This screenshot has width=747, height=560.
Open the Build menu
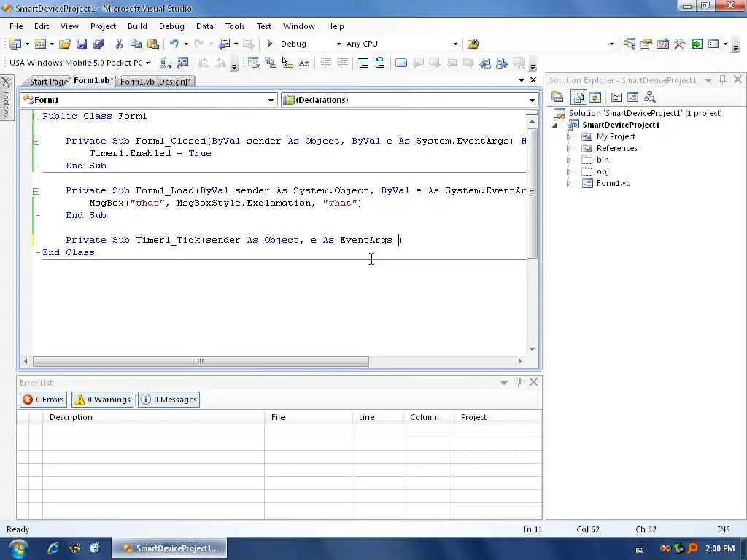(137, 26)
